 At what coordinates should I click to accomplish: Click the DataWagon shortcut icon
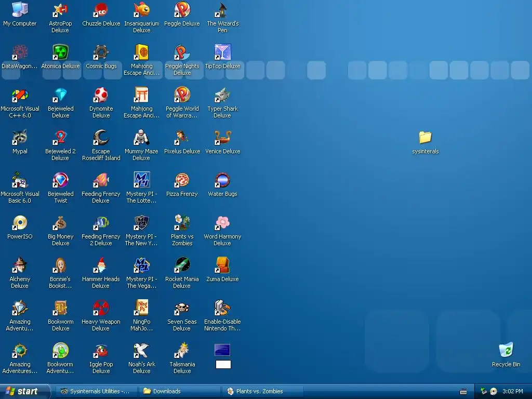tap(20, 52)
